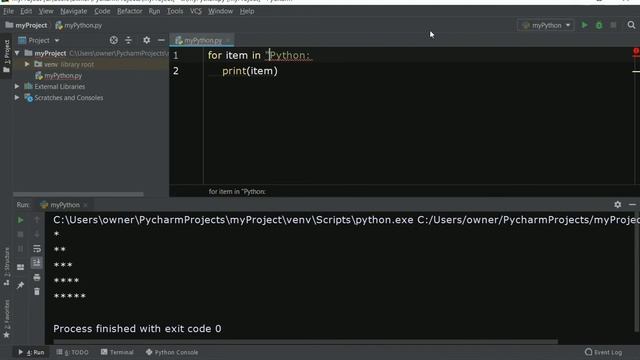640x360 pixels.
Task: Open the Python Console tool window
Action: [x=172, y=352]
